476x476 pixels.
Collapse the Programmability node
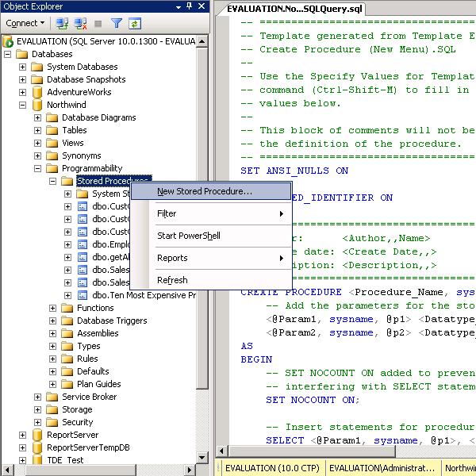point(37,168)
